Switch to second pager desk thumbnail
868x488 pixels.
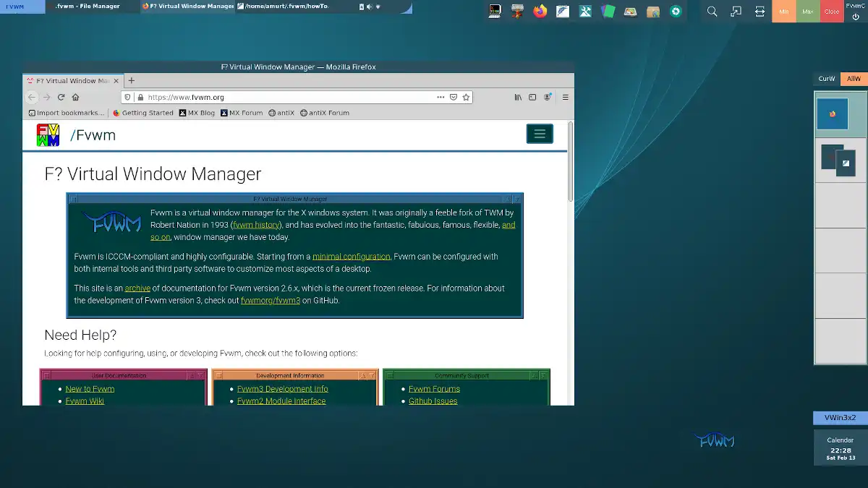pyautogui.click(x=841, y=160)
